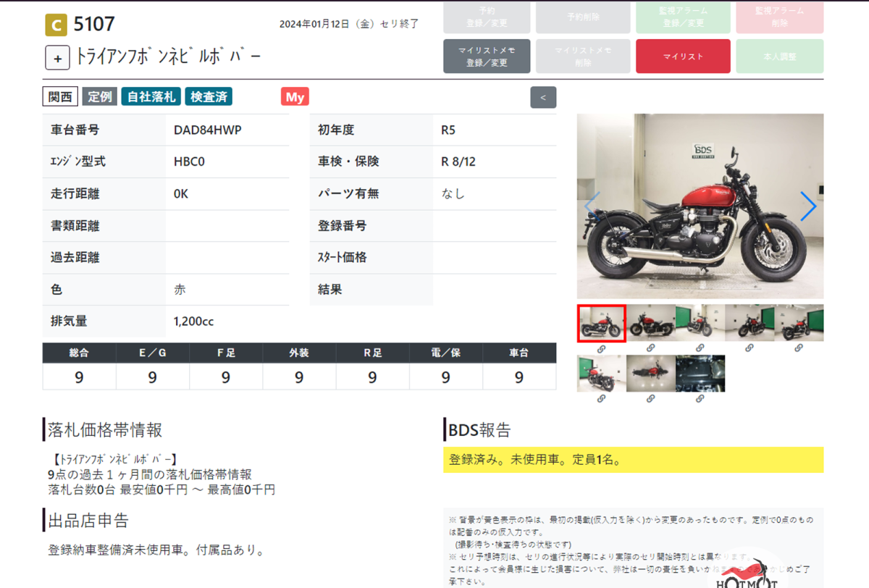Image resolution: width=869 pixels, height=588 pixels.
Task: Click the link icon under the top-down view thumbnail
Action: click(x=650, y=398)
